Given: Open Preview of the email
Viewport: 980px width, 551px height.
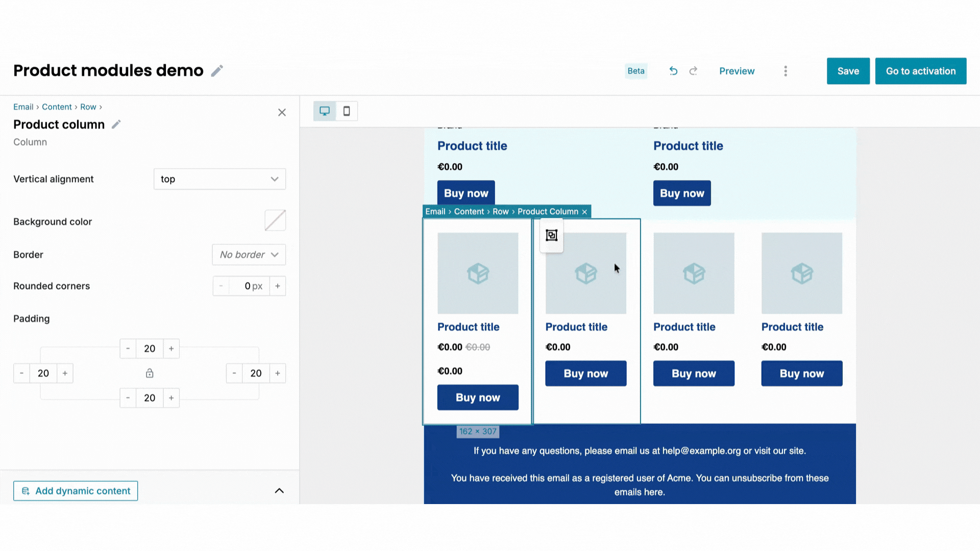Looking at the screenshot, I should [737, 71].
